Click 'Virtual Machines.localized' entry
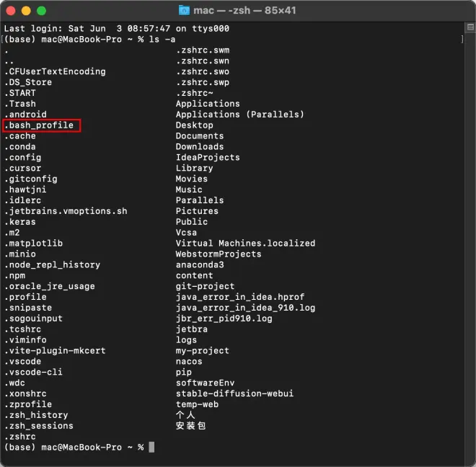476x467 pixels. click(x=245, y=244)
